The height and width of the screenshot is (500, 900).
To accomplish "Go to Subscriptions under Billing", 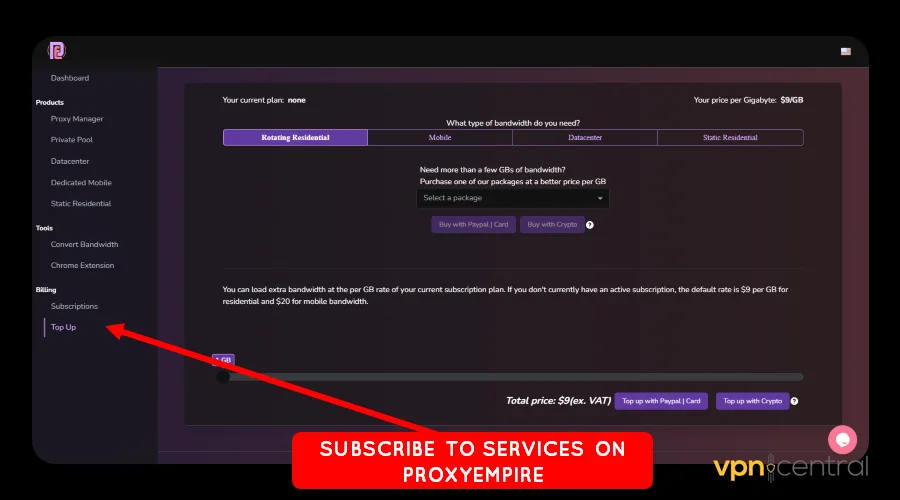I will 74,307.
